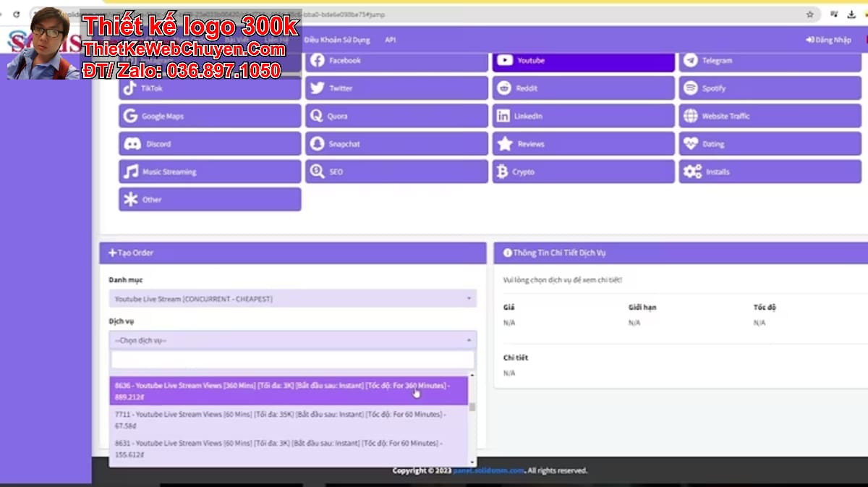The image size is (868, 487).
Task: Click the Đăng Nhập login link
Action: tap(828, 40)
